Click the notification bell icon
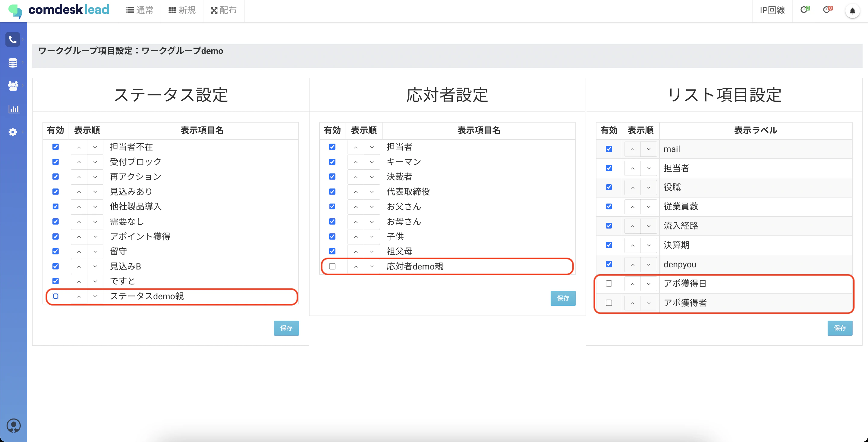 (852, 11)
